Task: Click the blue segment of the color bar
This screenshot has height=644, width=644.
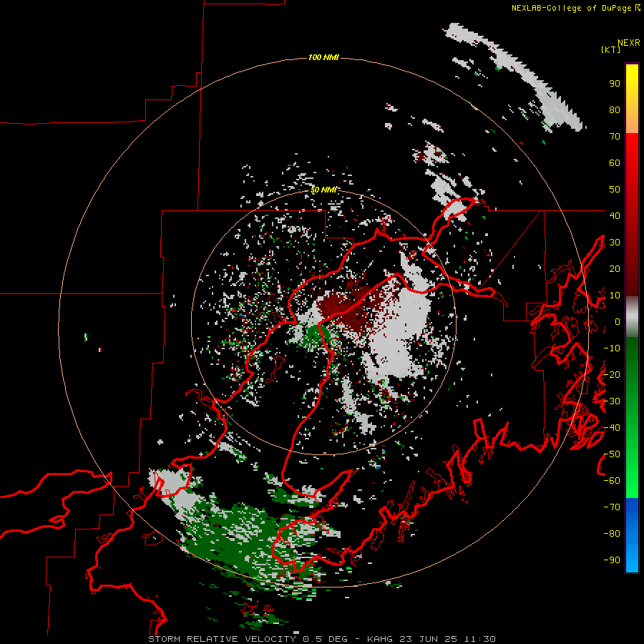Action: tap(632, 535)
